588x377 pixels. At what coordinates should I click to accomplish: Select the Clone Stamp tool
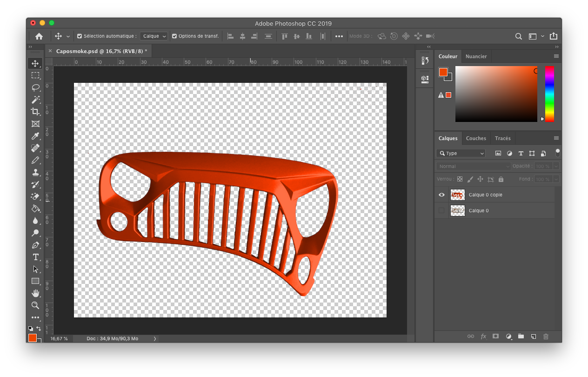[x=35, y=172]
